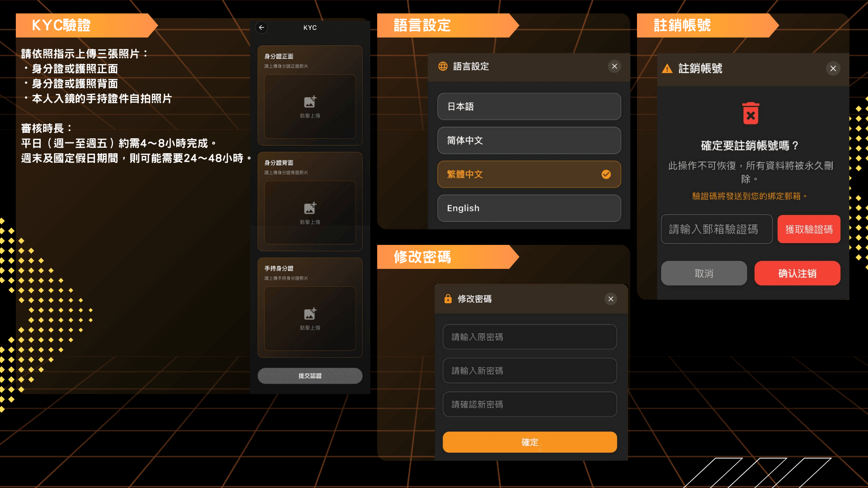The image size is (868, 488).
Task: Tap the upload image icon for 身分證背面
Action: click(310, 208)
